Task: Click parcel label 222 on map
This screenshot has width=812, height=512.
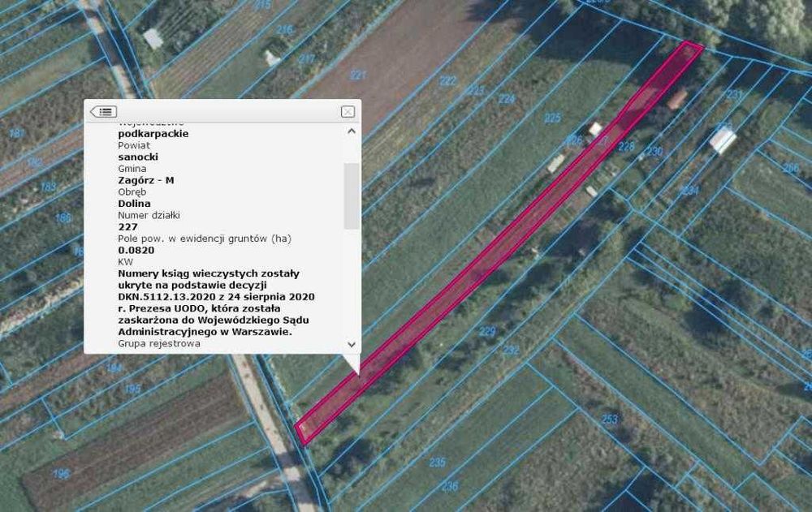Action: pyautogui.click(x=447, y=80)
